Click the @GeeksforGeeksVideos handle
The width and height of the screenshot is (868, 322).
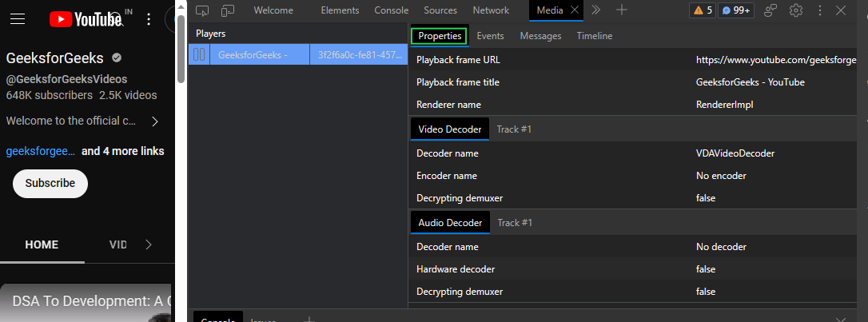[66, 79]
